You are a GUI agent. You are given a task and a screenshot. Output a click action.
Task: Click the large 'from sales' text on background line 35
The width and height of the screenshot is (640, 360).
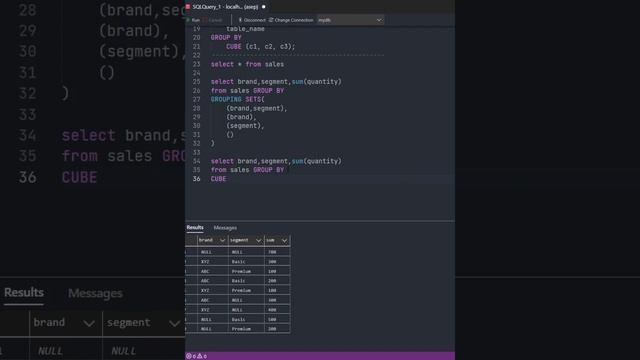[107, 156]
